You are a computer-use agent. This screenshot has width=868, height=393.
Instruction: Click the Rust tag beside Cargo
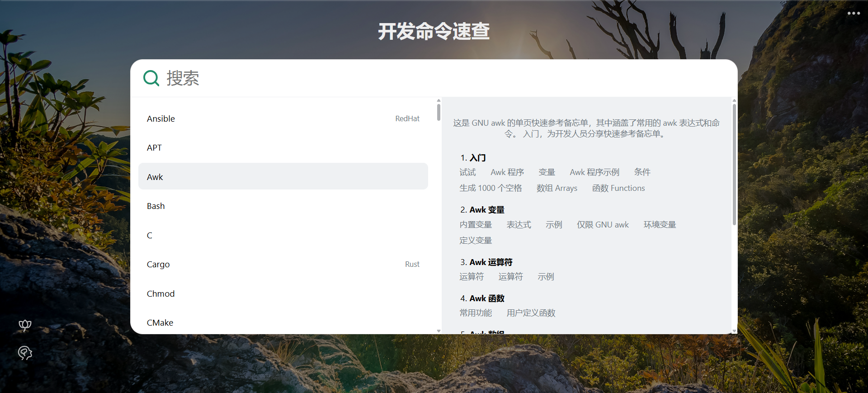tap(412, 264)
